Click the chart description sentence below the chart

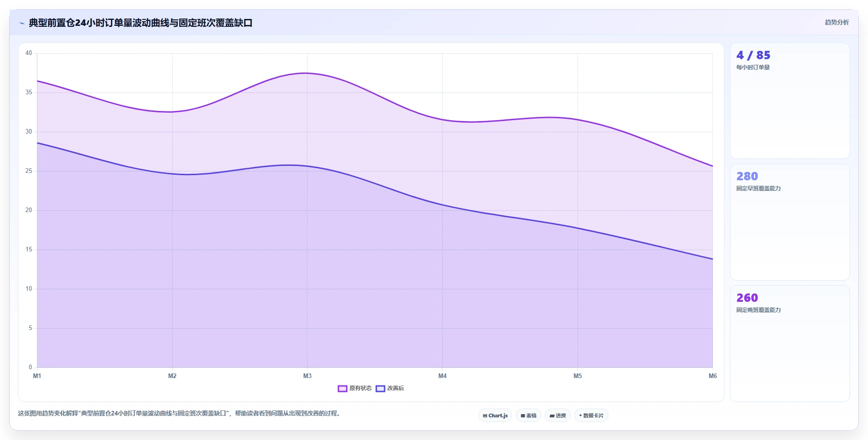[180, 414]
